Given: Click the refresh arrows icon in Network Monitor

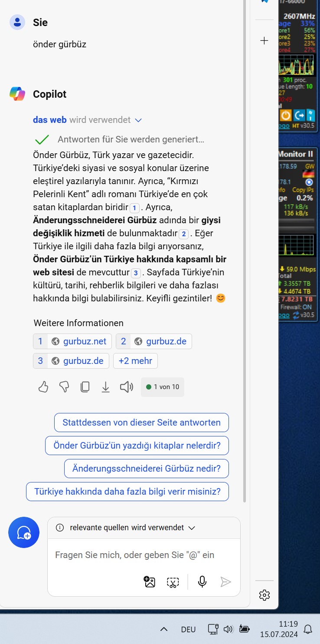Looking at the screenshot, I should click(297, 315).
